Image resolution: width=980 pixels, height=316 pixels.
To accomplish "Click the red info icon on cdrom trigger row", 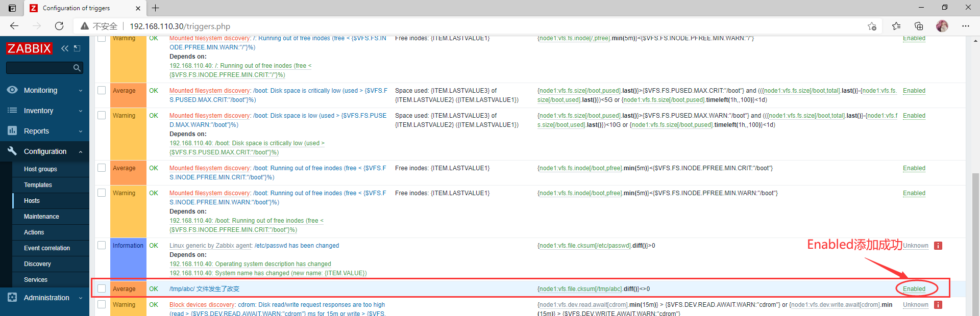I will (x=938, y=305).
